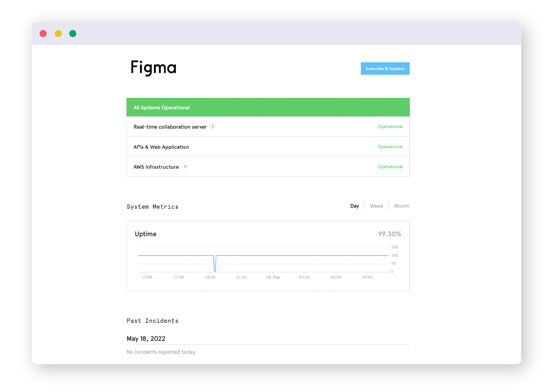Click the 15:00 axis label
This screenshot has height=392, width=554.
pyautogui.click(x=178, y=277)
